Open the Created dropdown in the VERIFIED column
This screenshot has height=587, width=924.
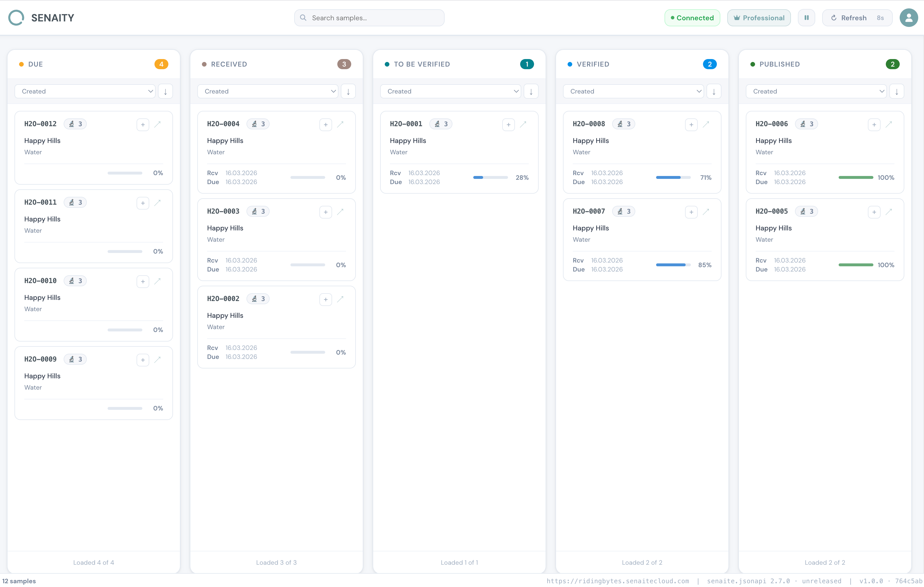633,91
